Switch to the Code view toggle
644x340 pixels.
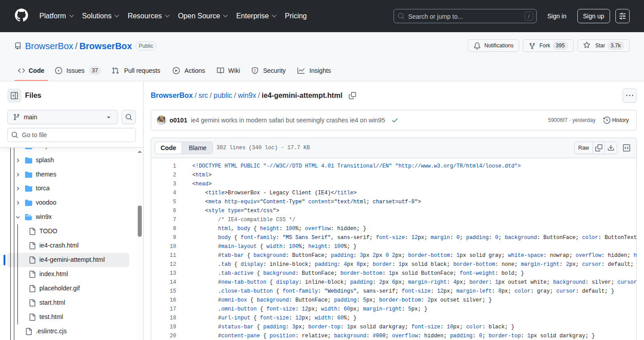[x=169, y=148]
